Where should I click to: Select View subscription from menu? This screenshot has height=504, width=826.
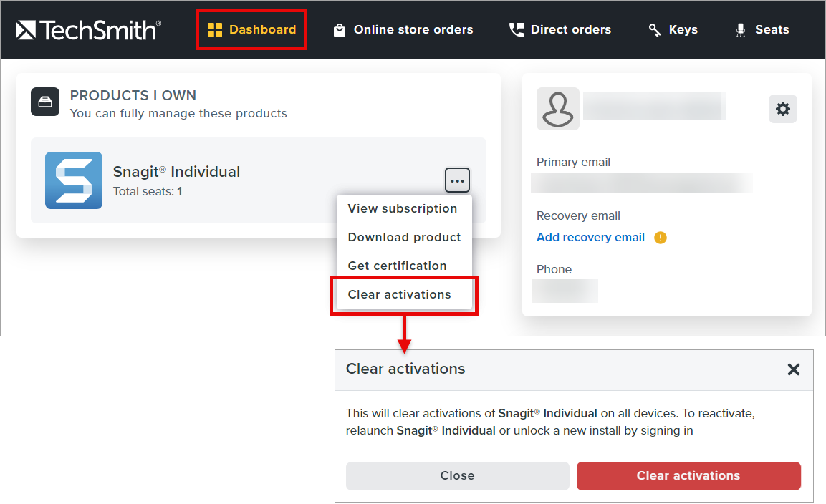click(403, 208)
